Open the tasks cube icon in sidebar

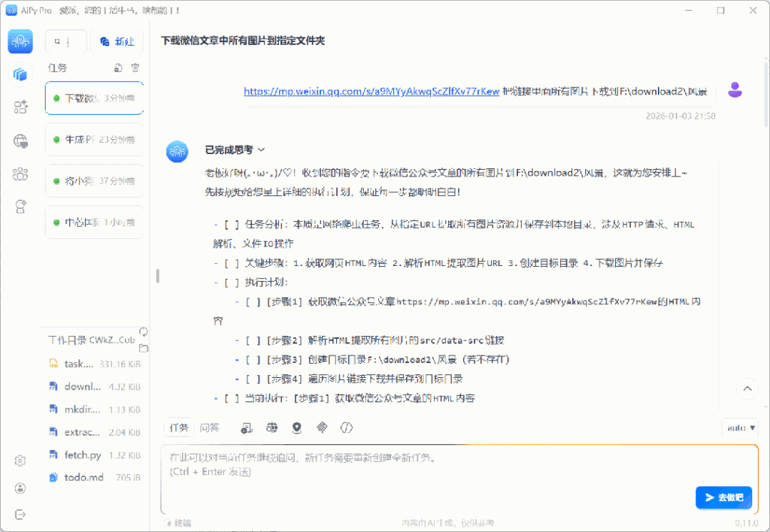pyautogui.click(x=20, y=74)
